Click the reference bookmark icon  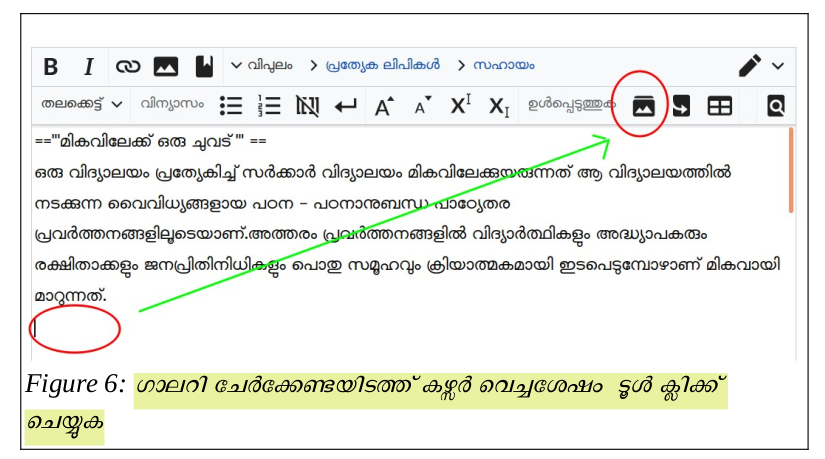click(x=203, y=67)
